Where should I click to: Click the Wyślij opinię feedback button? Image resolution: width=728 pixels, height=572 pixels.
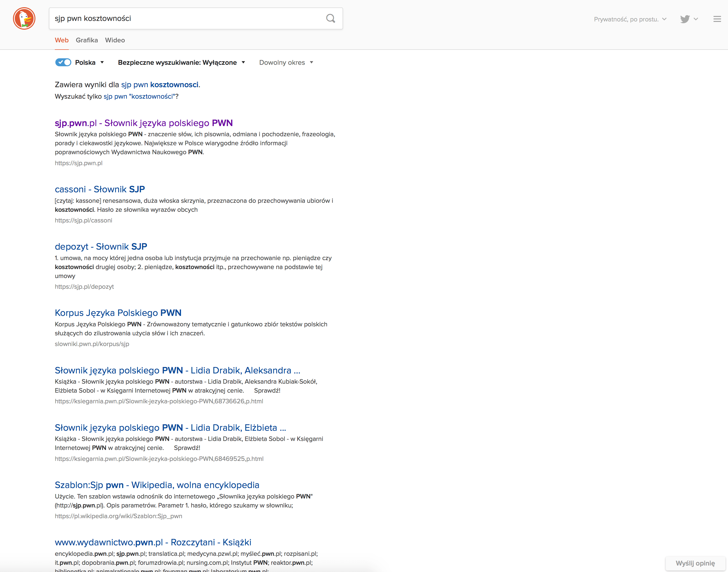[x=695, y=563]
